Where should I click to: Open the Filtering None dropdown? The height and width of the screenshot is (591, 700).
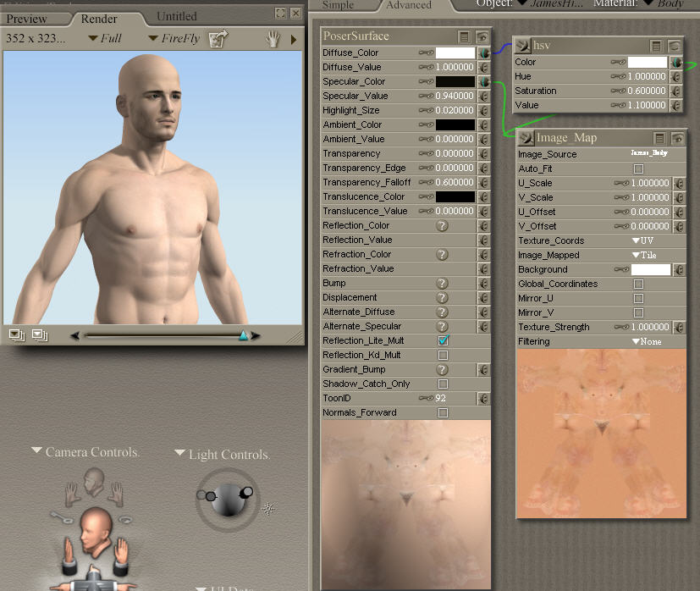pos(648,341)
